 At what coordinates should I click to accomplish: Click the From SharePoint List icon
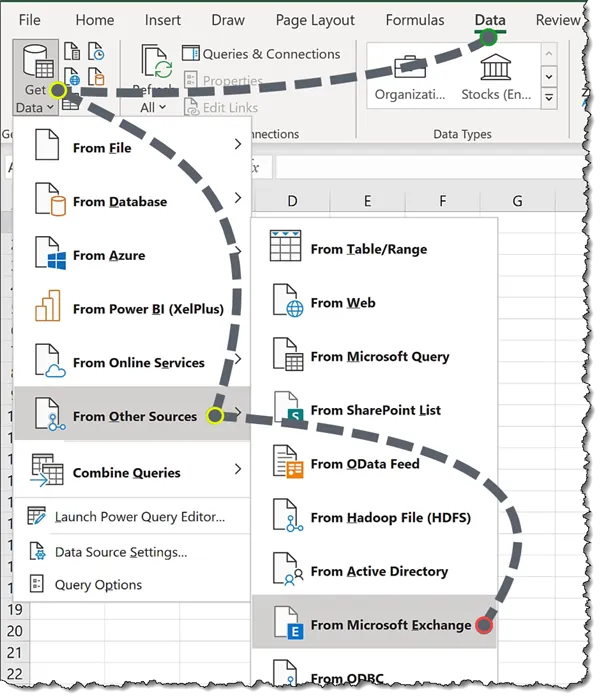pyautogui.click(x=287, y=410)
